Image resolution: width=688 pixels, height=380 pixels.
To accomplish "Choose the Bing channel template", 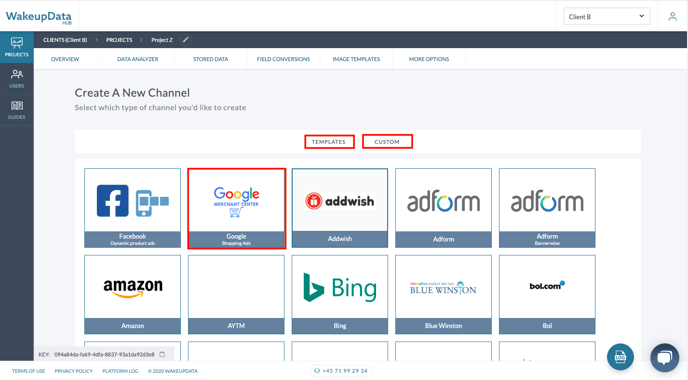I will tap(340, 295).
